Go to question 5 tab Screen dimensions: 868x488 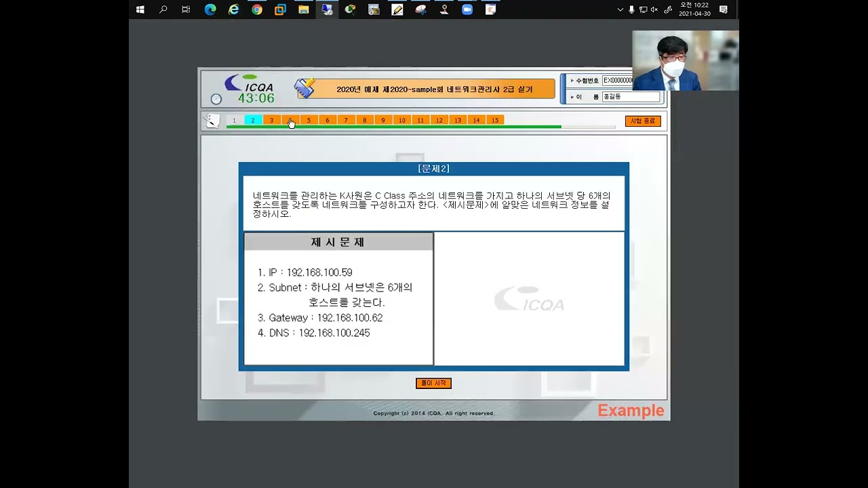(309, 121)
